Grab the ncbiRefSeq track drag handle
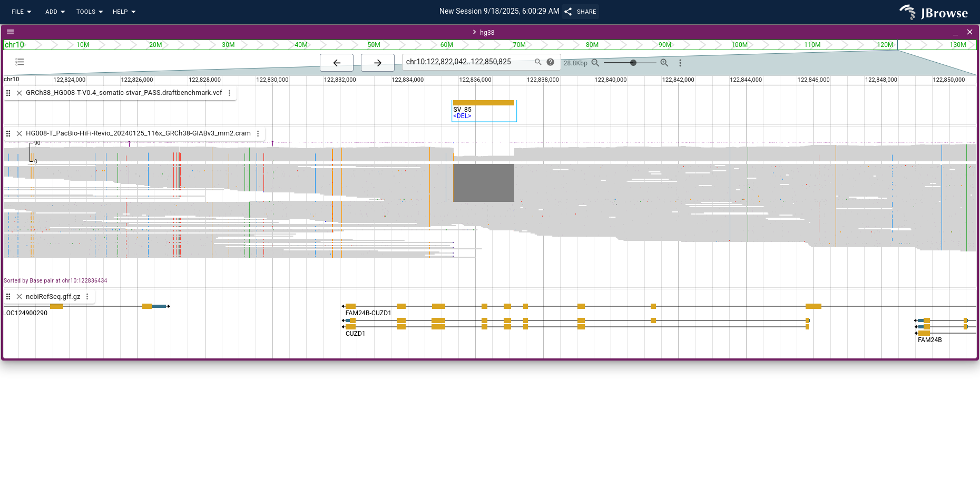The image size is (980, 486). coord(8,297)
